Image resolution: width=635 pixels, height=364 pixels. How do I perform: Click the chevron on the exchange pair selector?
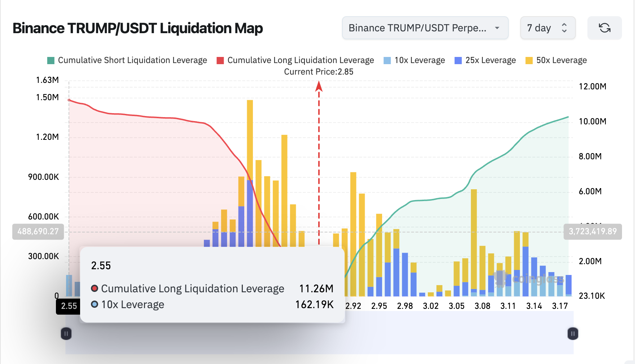click(498, 28)
